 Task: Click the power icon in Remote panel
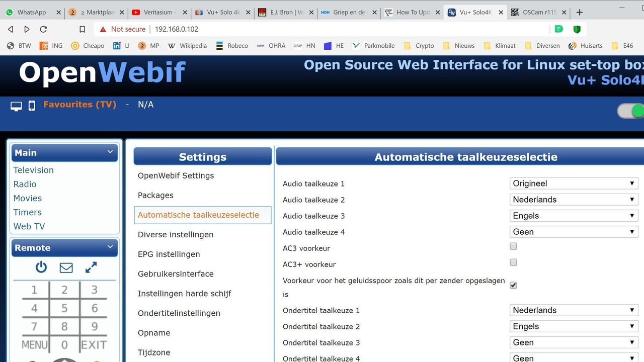pos(41,267)
